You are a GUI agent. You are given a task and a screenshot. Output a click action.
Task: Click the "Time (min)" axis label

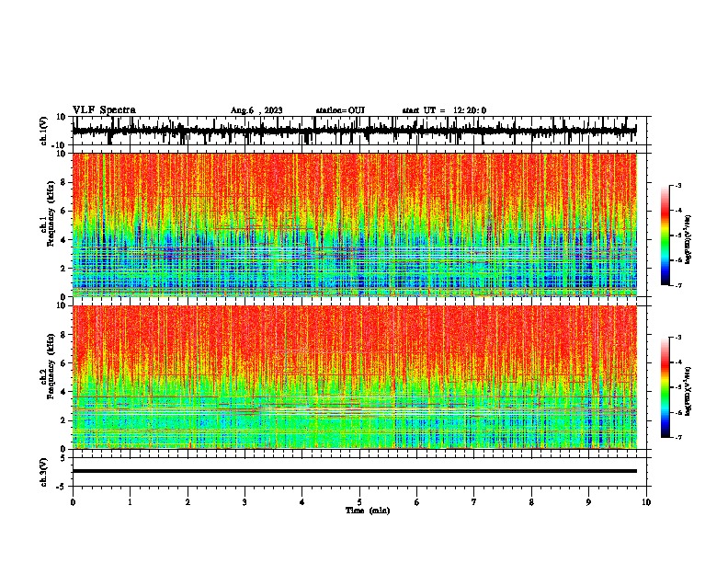(x=368, y=511)
